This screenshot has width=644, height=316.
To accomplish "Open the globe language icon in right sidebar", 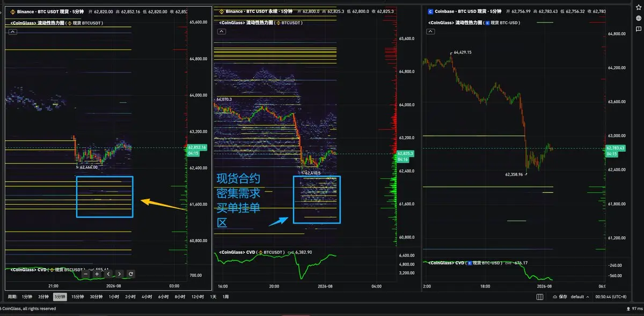I will 638,18.
